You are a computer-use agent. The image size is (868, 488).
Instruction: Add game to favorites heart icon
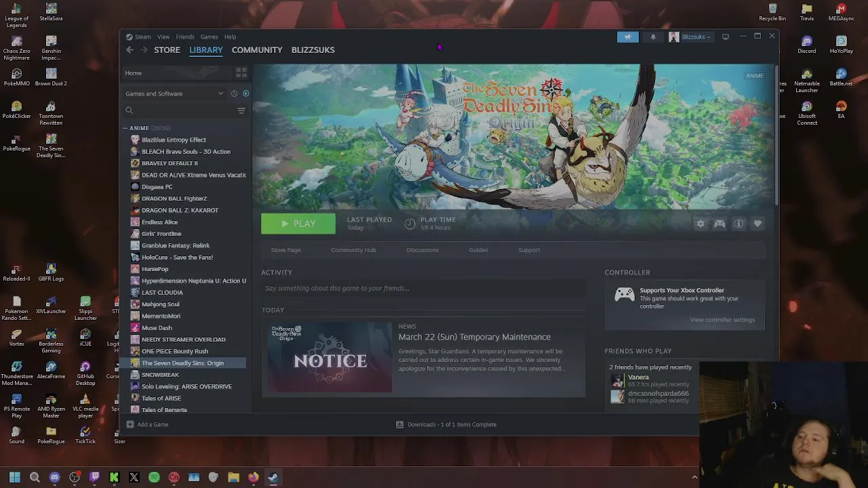(757, 224)
